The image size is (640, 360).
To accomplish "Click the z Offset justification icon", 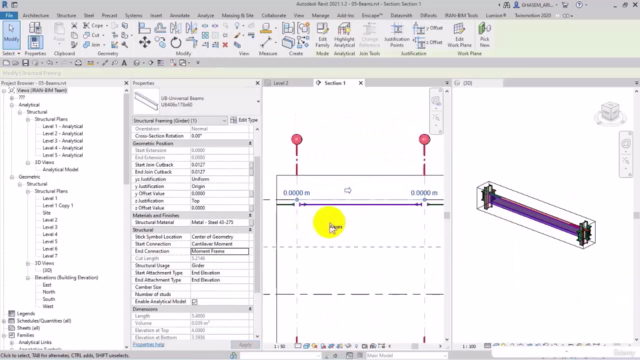I will (427, 42).
